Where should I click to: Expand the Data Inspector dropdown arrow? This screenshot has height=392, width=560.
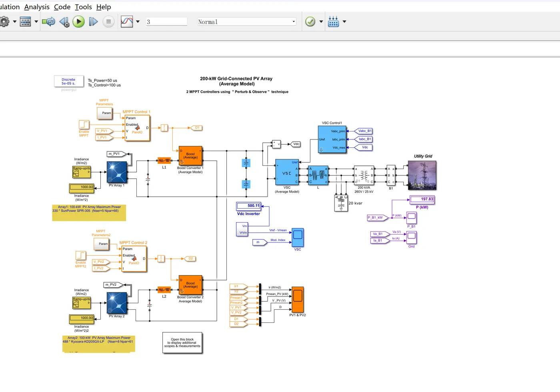click(138, 22)
